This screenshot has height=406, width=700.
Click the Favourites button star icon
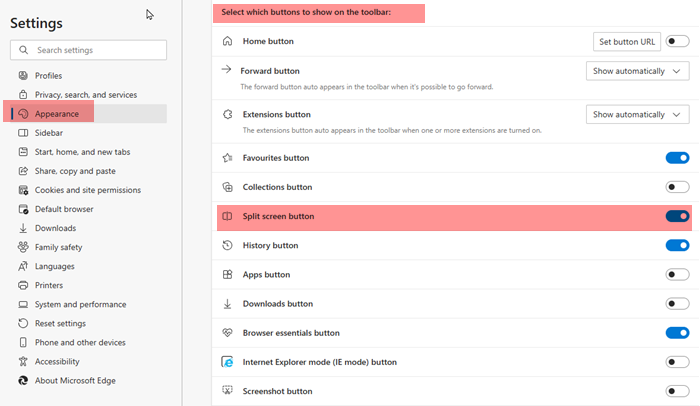[x=227, y=158]
